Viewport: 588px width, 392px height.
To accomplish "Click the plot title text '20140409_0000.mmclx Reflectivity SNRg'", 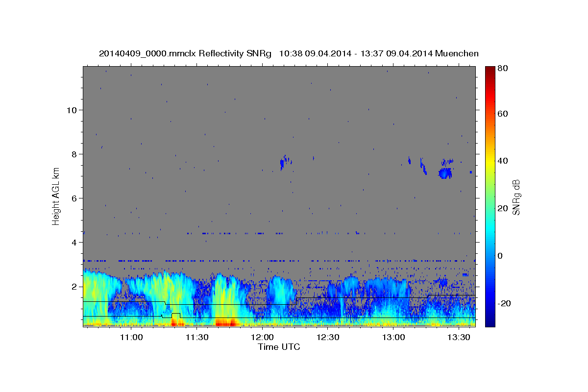I will [x=185, y=53].
